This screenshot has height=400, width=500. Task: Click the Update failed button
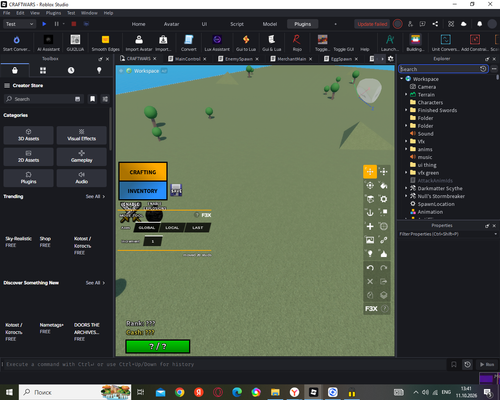(x=372, y=24)
